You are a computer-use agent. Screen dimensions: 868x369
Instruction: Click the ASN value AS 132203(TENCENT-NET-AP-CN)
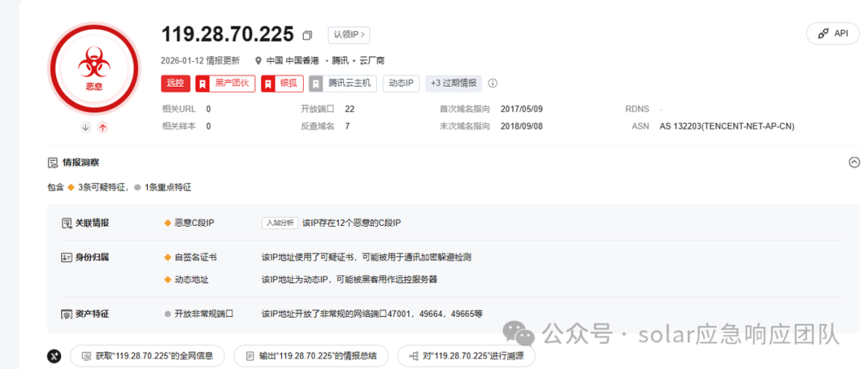pos(727,126)
